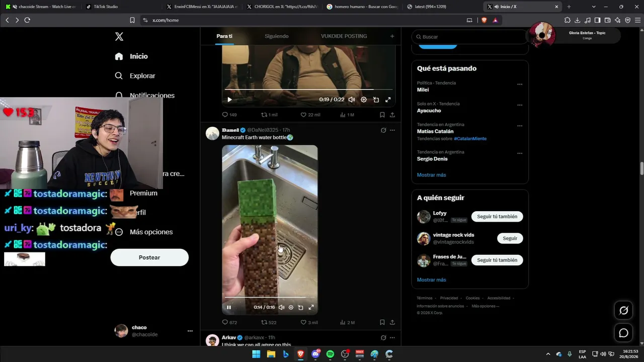Open picture-in-picture on the Minecraft video
Screen dimensions: 644x362
coord(300,307)
